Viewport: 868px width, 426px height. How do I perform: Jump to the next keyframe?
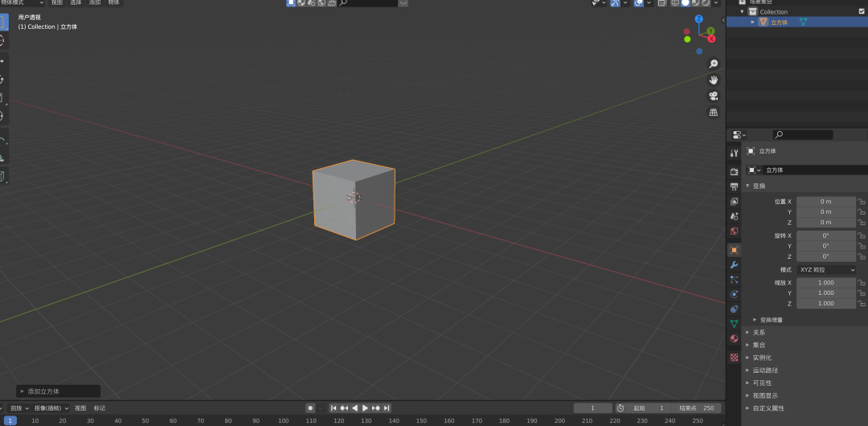pos(376,408)
